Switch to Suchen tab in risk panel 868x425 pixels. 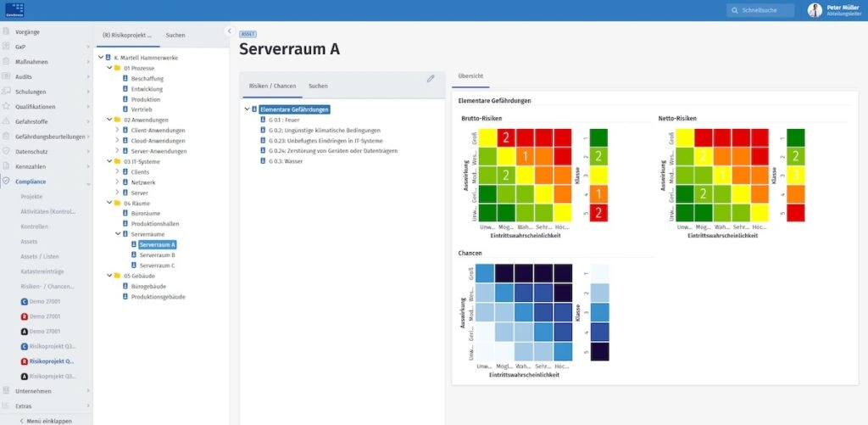(x=319, y=86)
